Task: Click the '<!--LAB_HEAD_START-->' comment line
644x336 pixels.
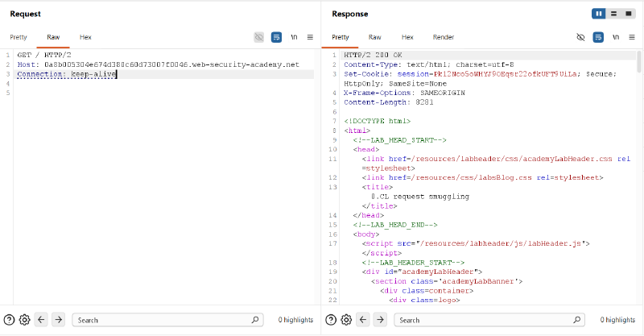Action: tap(399, 140)
